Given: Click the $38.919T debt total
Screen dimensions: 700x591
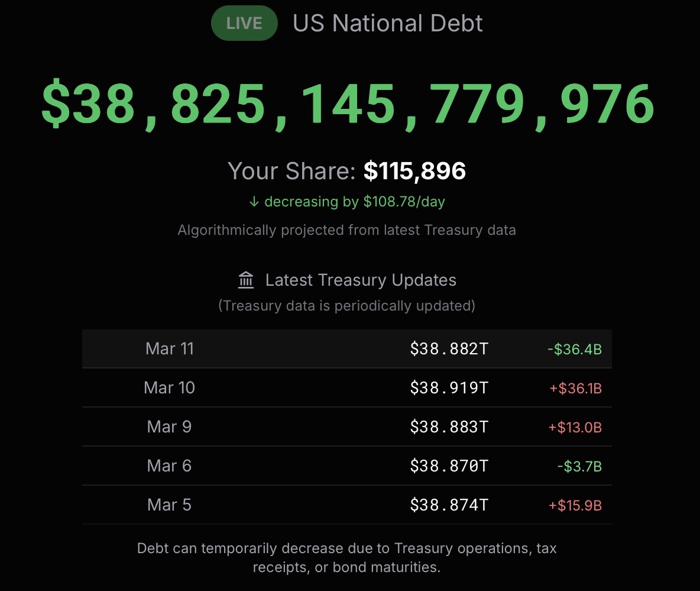Looking at the screenshot, I should [449, 388].
